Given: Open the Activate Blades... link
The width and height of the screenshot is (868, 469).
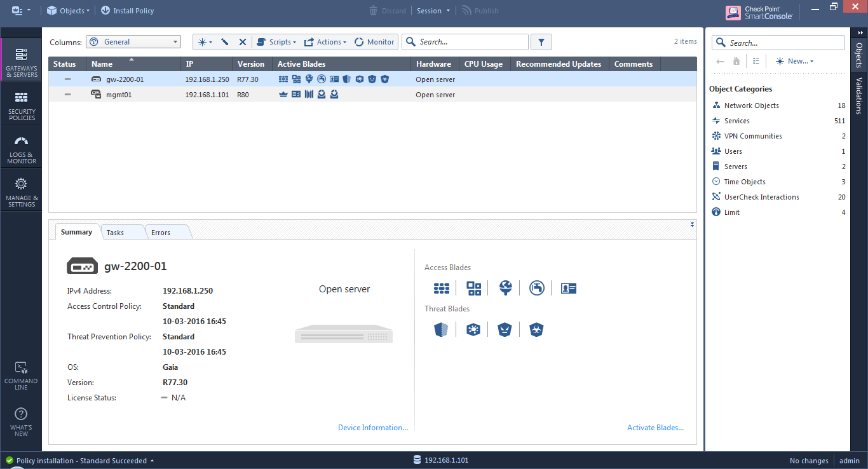Looking at the screenshot, I should click(655, 428).
